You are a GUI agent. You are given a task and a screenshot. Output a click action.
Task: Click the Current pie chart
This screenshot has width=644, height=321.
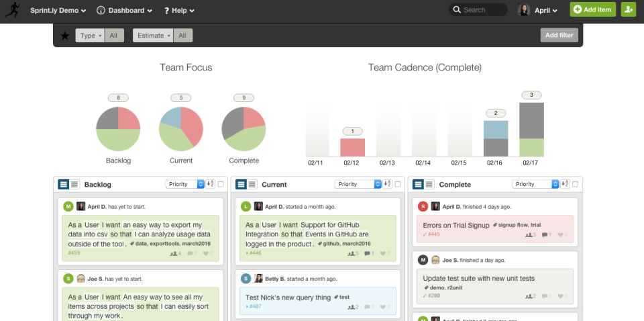[x=181, y=129]
